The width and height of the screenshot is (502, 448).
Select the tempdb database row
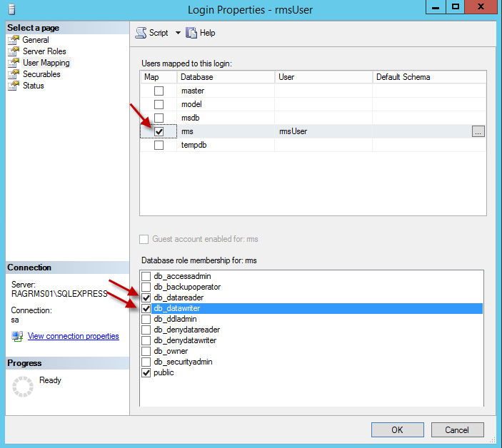tap(313, 146)
